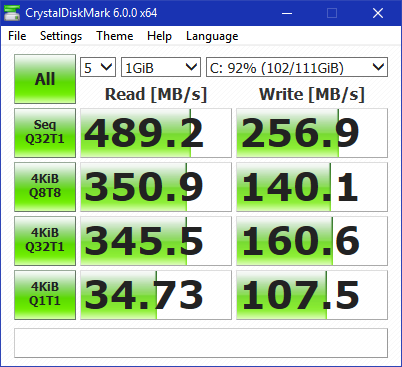Click the 4KiB Q8T8 read result 350.9
Screen dimensions: 402x367
click(156, 187)
